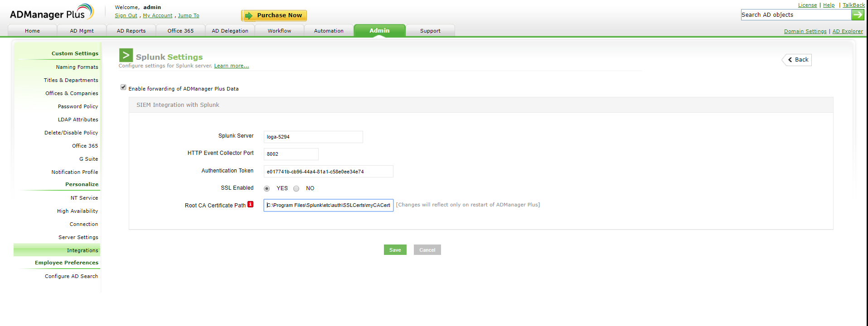
Task: Open Connection in the sidebar
Action: [84, 224]
